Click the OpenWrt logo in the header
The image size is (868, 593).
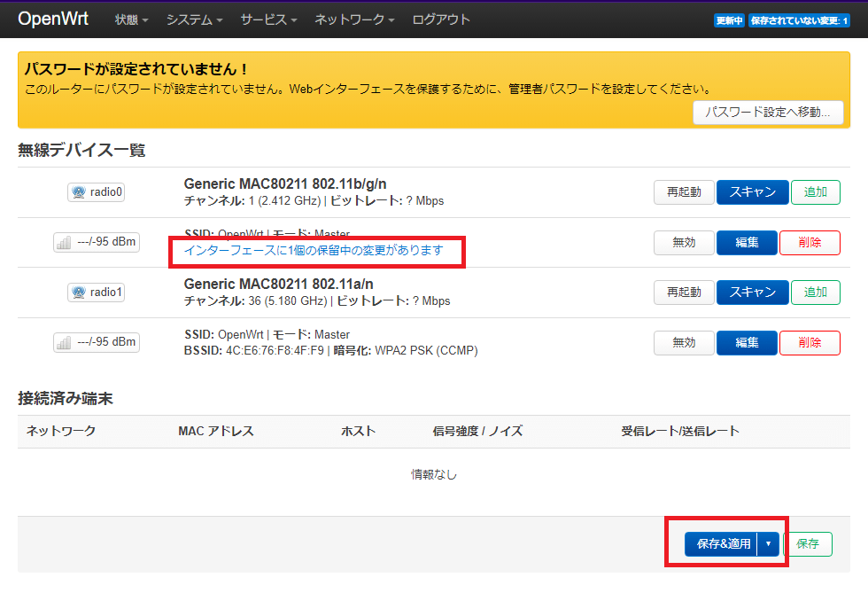click(53, 19)
